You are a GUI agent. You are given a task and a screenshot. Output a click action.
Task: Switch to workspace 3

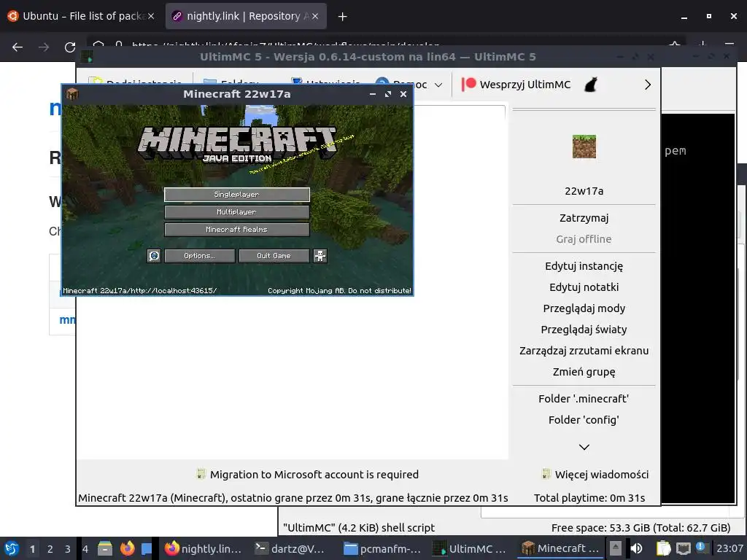click(x=68, y=549)
